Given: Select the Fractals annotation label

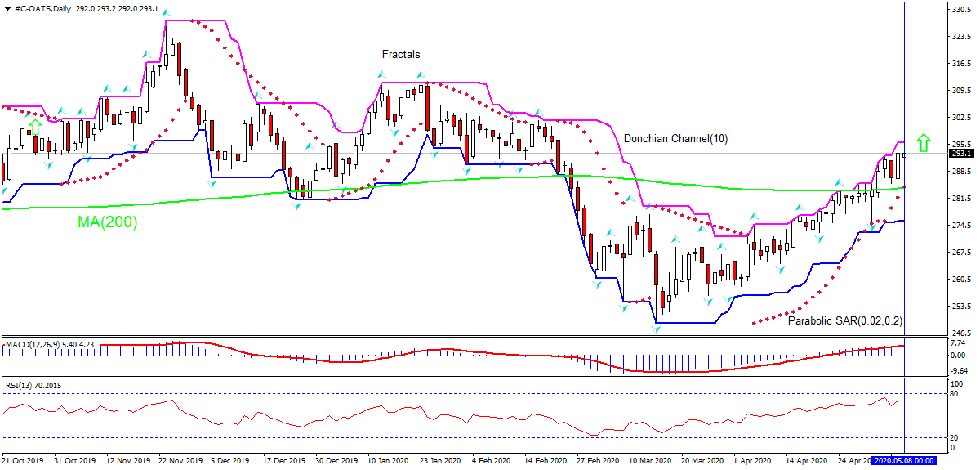Looking at the screenshot, I should coord(401,55).
